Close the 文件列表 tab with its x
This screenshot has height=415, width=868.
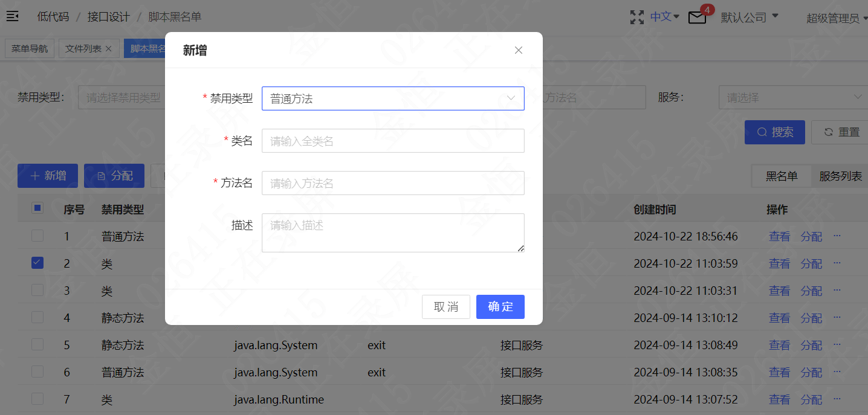click(x=108, y=48)
